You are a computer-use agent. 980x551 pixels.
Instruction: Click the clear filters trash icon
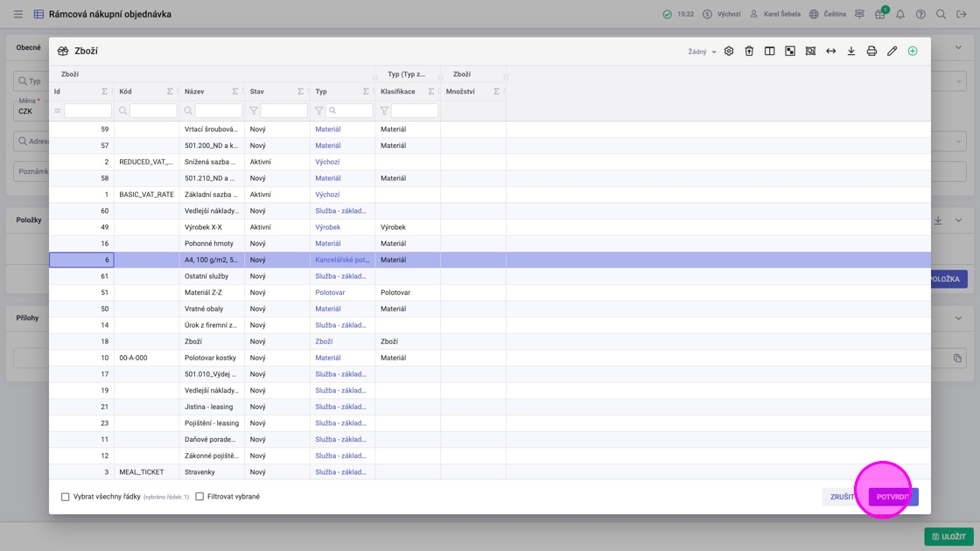pyautogui.click(x=749, y=52)
